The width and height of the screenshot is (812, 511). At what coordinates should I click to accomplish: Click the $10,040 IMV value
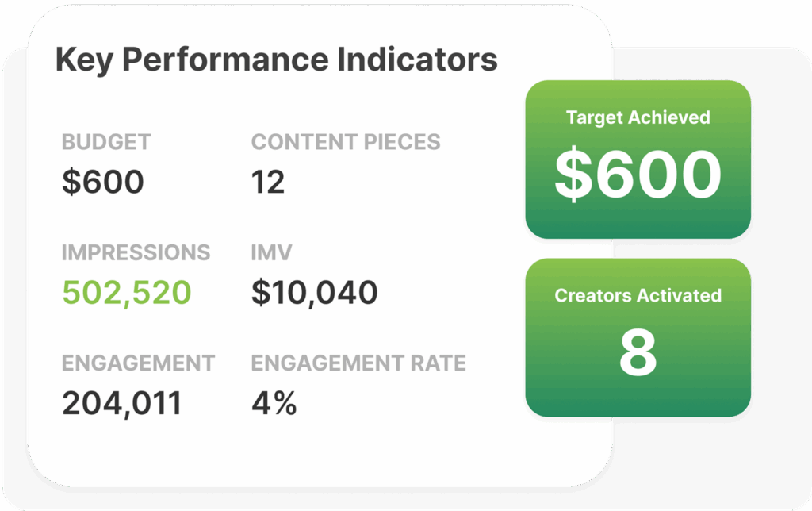(314, 293)
